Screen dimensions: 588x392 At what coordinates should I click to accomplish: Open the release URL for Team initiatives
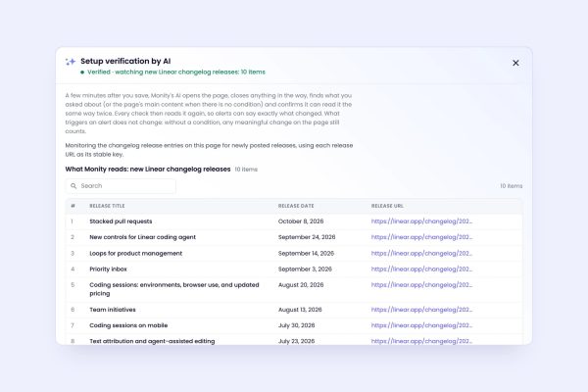point(421,310)
